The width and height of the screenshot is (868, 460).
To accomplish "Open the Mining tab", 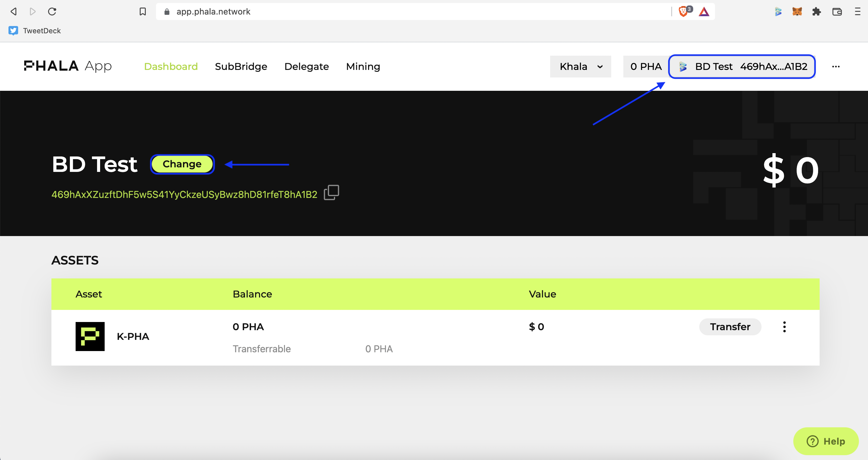I will pyautogui.click(x=363, y=67).
